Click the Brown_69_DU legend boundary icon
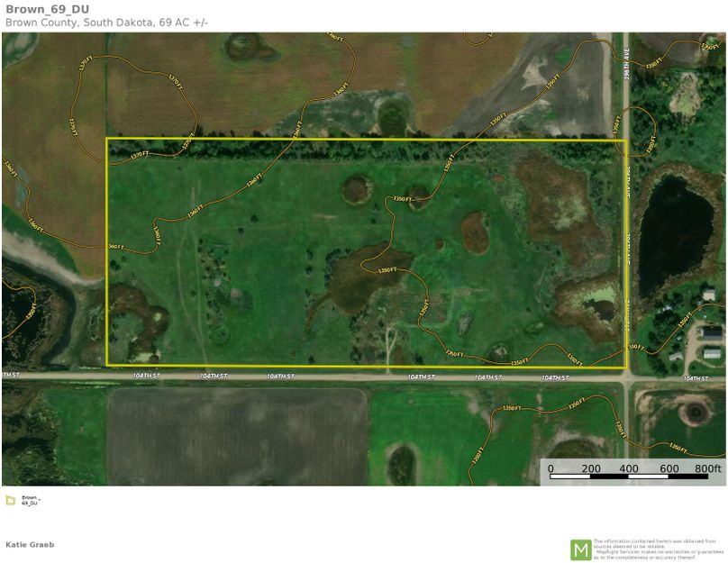 point(9,500)
